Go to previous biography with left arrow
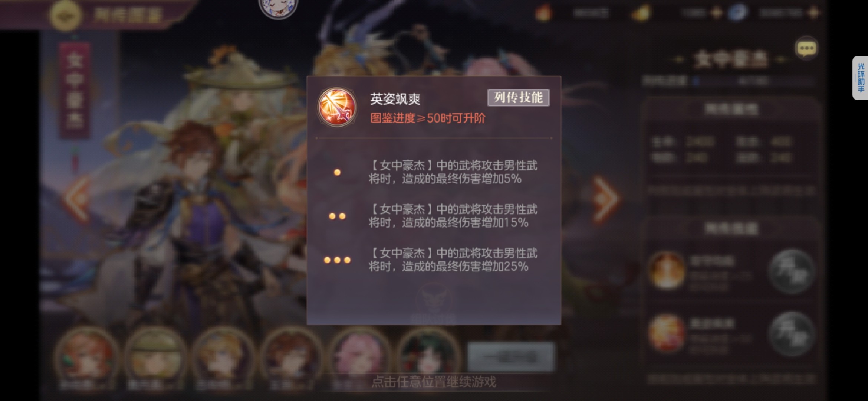The width and height of the screenshot is (868, 401). point(76,199)
